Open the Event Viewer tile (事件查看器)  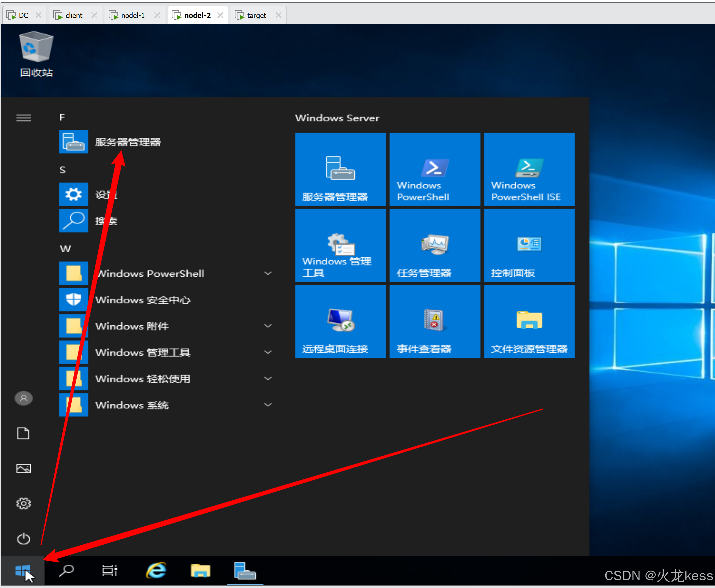tap(435, 321)
